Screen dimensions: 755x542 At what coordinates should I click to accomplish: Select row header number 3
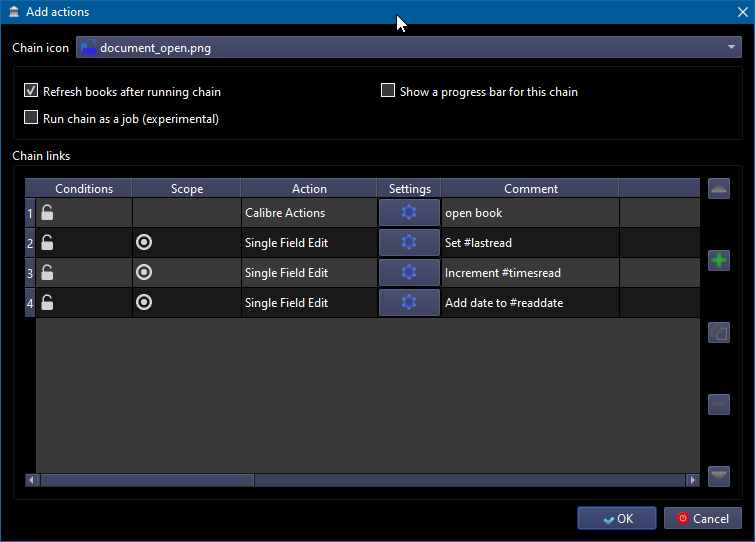(x=30, y=272)
